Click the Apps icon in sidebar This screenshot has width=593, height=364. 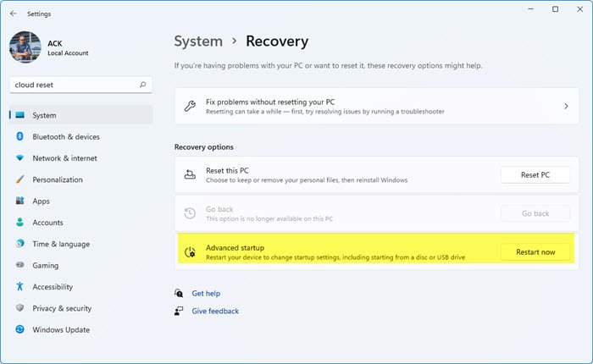click(x=20, y=201)
